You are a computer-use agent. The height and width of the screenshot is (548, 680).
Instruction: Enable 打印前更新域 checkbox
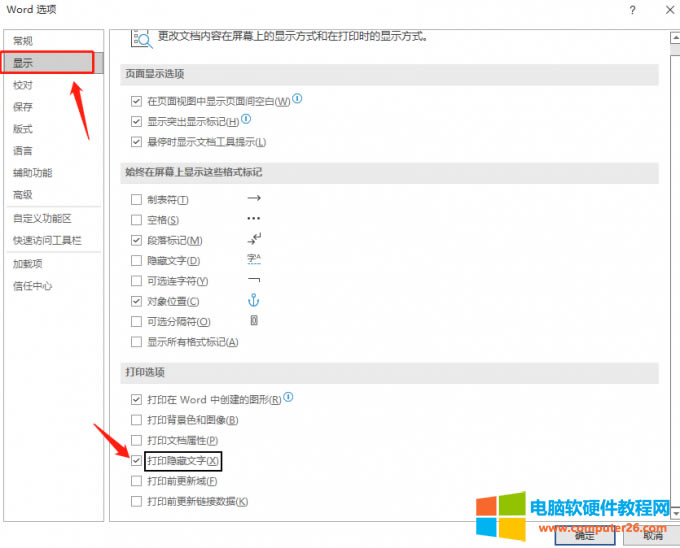(x=136, y=481)
